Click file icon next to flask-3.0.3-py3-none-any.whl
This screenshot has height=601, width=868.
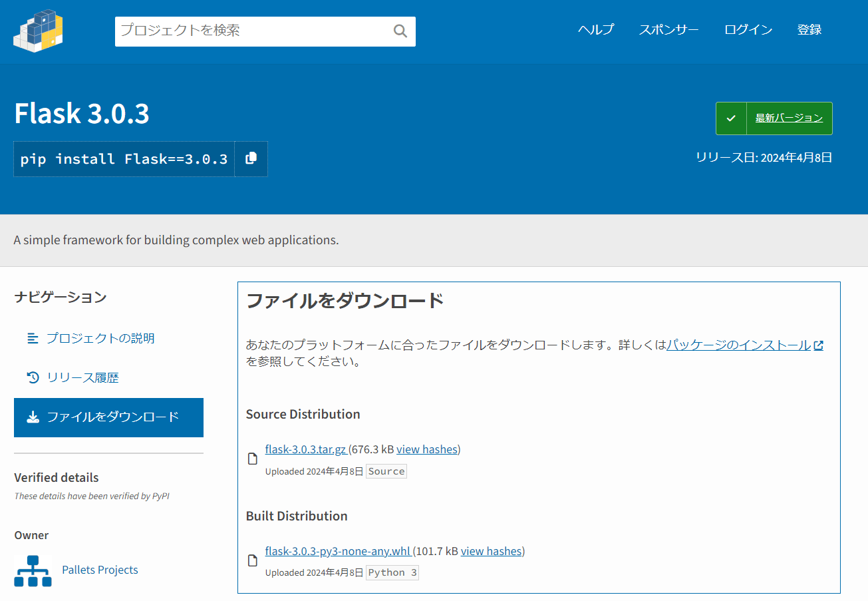(252, 560)
